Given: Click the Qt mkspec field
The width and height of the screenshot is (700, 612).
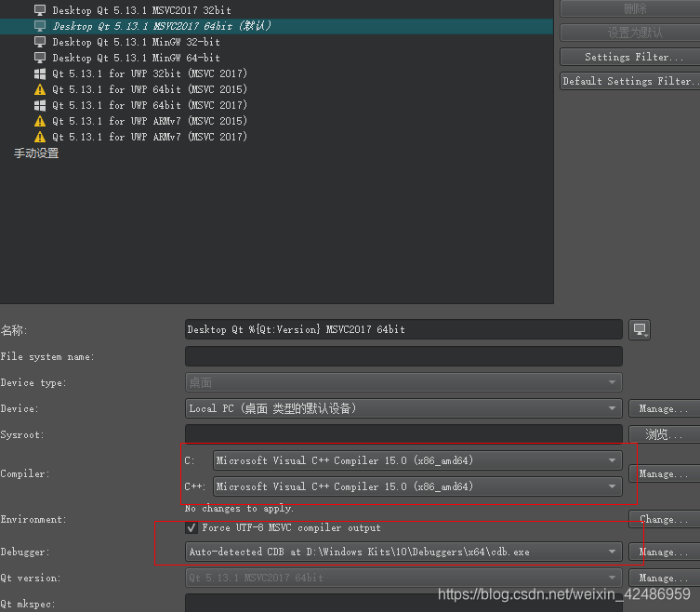Looking at the screenshot, I should point(403,603).
